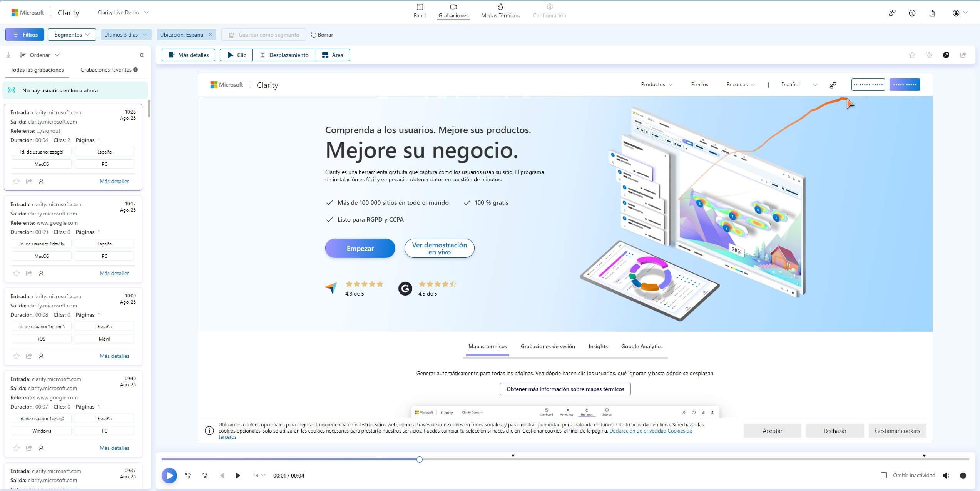The width and height of the screenshot is (980, 491).
Task: Open Más detalles for the 10:00 recording
Action: pos(114,356)
